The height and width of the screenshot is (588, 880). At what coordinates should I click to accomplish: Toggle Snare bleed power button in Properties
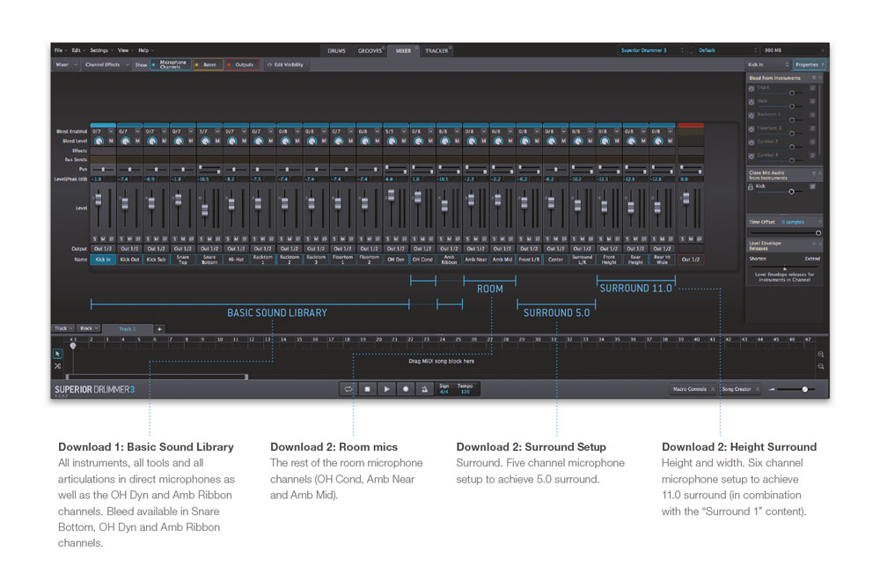tap(752, 88)
